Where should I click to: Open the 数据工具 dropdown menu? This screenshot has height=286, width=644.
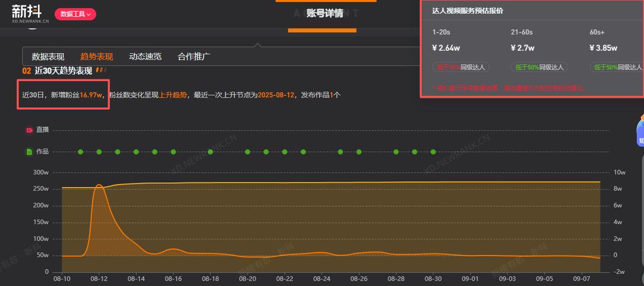[75, 14]
